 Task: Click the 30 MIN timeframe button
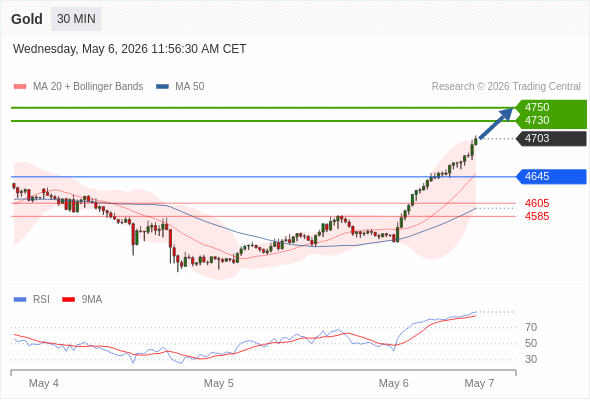76,19
